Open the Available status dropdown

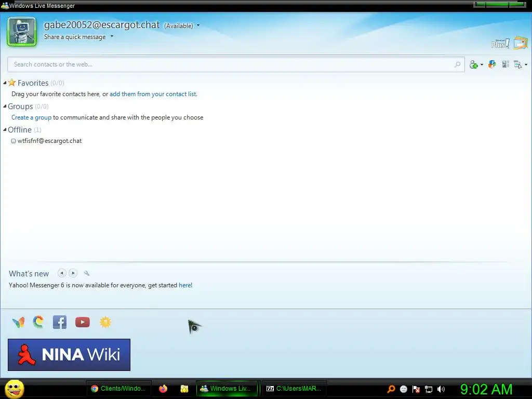198,25
